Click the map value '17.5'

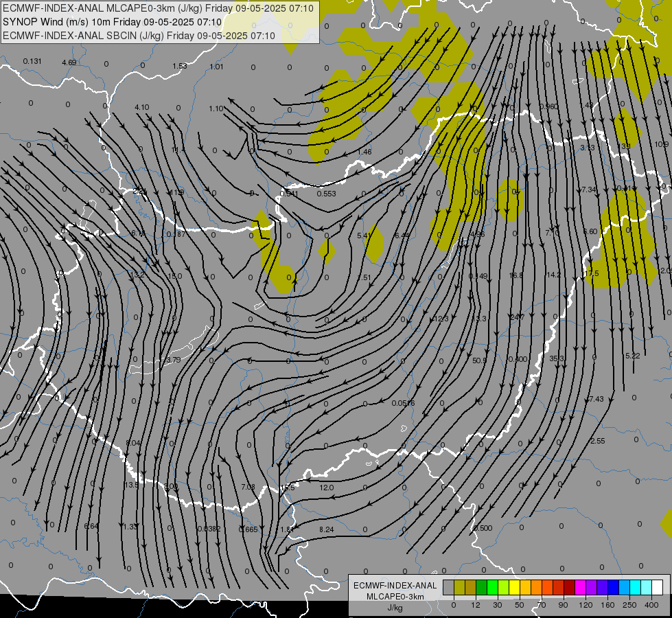[x=592, y=273]
